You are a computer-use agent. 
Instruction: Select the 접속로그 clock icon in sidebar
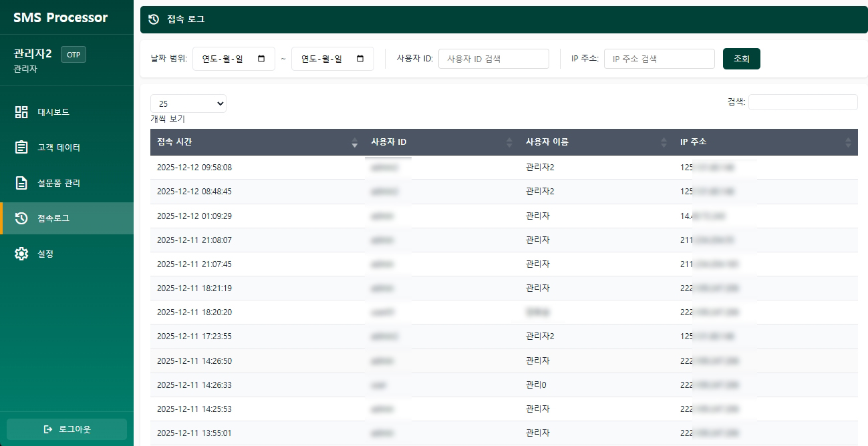point(22,218)
